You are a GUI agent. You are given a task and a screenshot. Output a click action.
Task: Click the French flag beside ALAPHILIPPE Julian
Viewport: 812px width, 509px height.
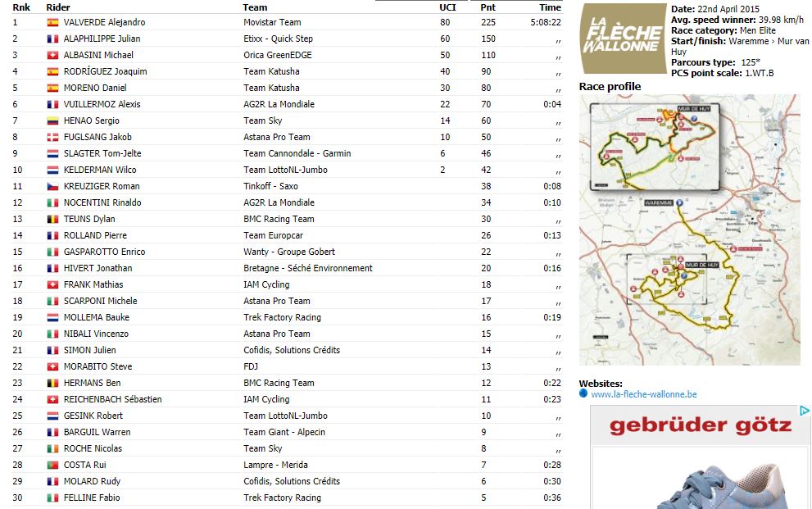click(x=52, y=39)
